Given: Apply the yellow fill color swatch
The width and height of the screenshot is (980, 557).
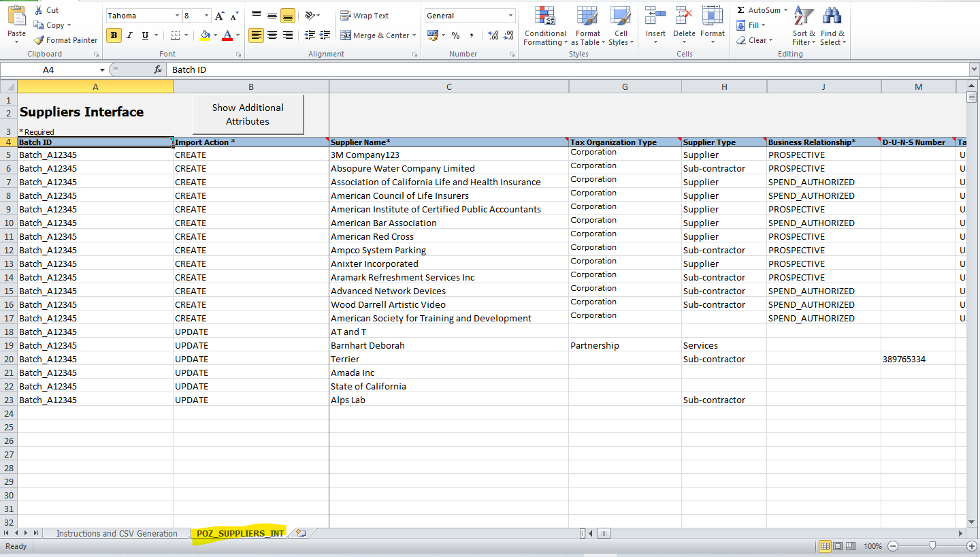Looking at the screenshot, I should point(205,35).
